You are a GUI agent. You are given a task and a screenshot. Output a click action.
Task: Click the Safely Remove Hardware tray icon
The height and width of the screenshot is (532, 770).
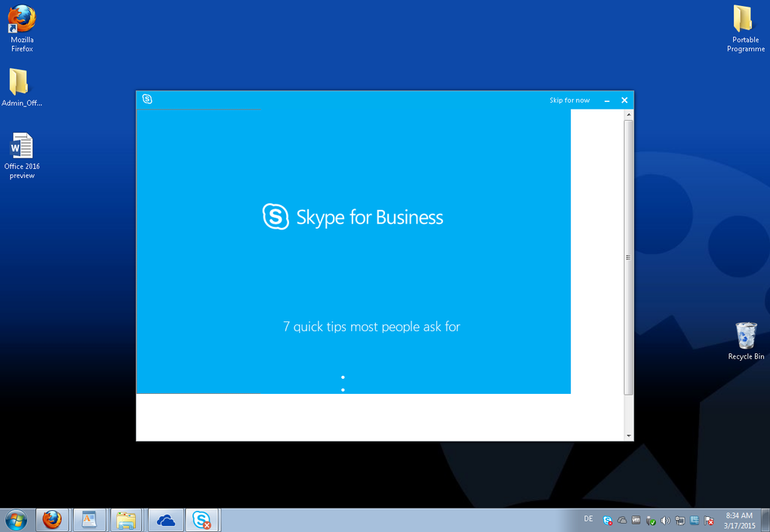[x=651, y=521]
